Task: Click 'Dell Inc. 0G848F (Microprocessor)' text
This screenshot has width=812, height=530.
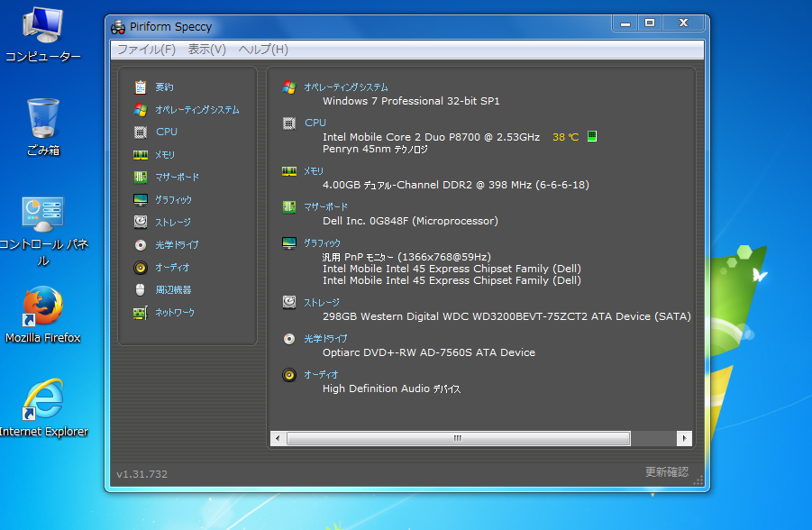Action: pyautogui.click(x=410, y=221)
